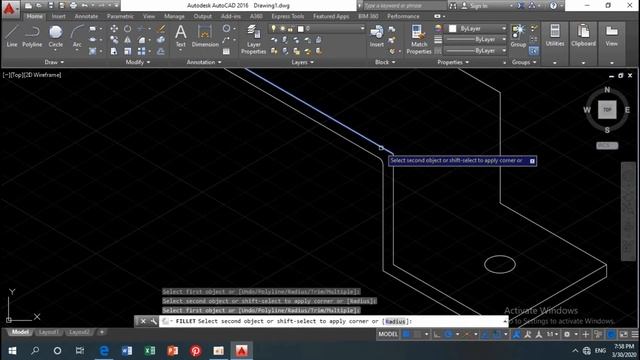Image resolution: width=640 pixels, height=360 pixels.
Task: Toggle ortho mode in status bar
Action: [x=437, y=334]
